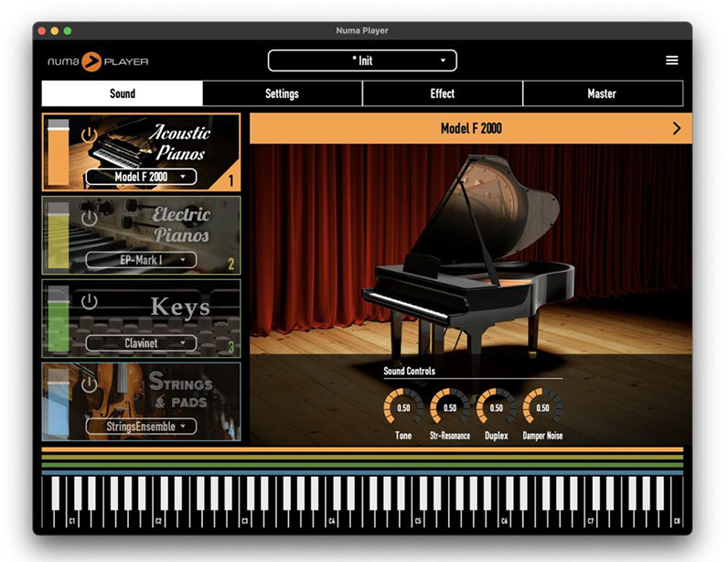Open the StringsEnsemble sound dropdown
728x562 pixels.
tap(141, 427)
